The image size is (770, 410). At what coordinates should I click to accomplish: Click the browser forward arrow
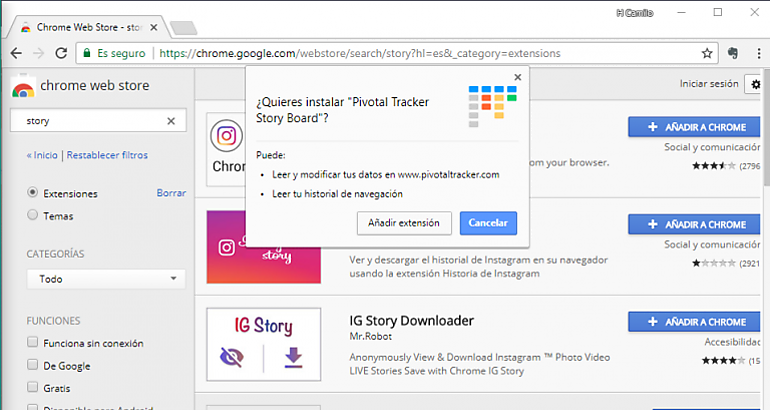click(x=38, y=53)
